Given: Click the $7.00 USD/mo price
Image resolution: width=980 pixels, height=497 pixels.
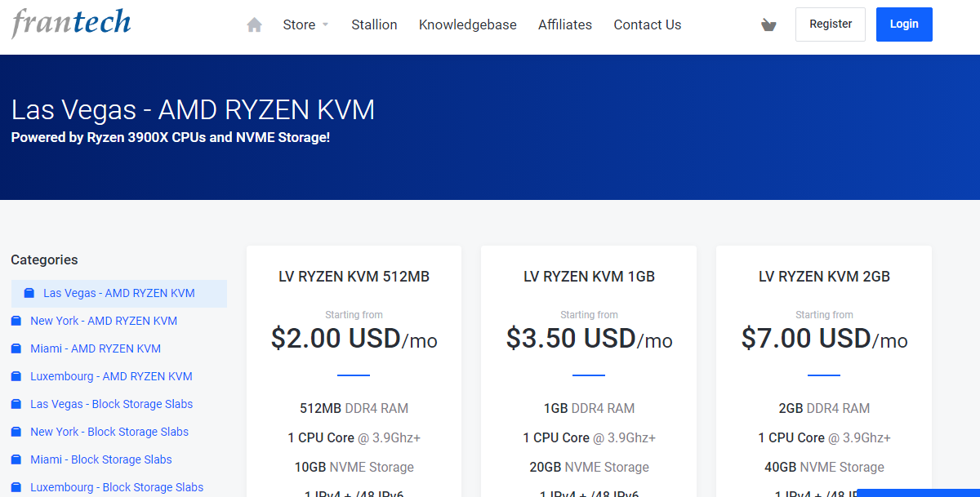Looking at the screenshot, I should tap(824, 338).
